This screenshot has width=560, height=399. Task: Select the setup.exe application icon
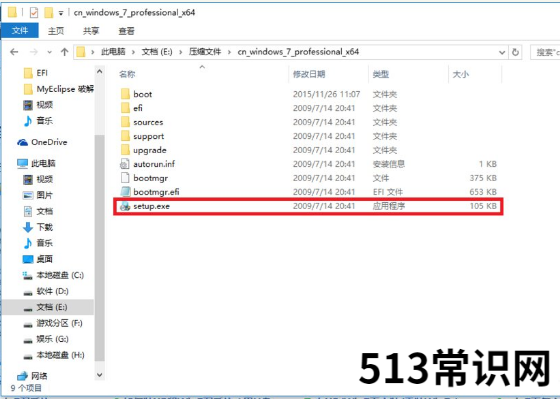pyautogui.click(x=125, y=206)
